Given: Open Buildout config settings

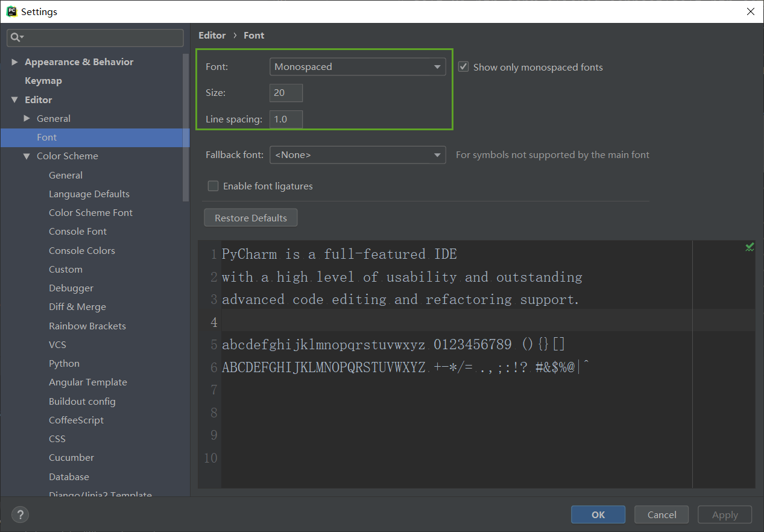Looking at the screenshot, I should pos(82,401).
